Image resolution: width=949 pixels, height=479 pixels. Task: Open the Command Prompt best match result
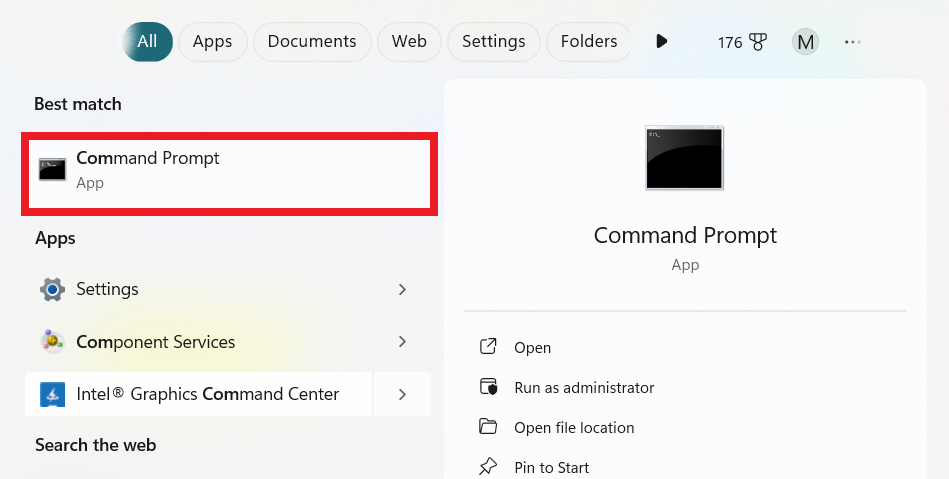[229, 174]
